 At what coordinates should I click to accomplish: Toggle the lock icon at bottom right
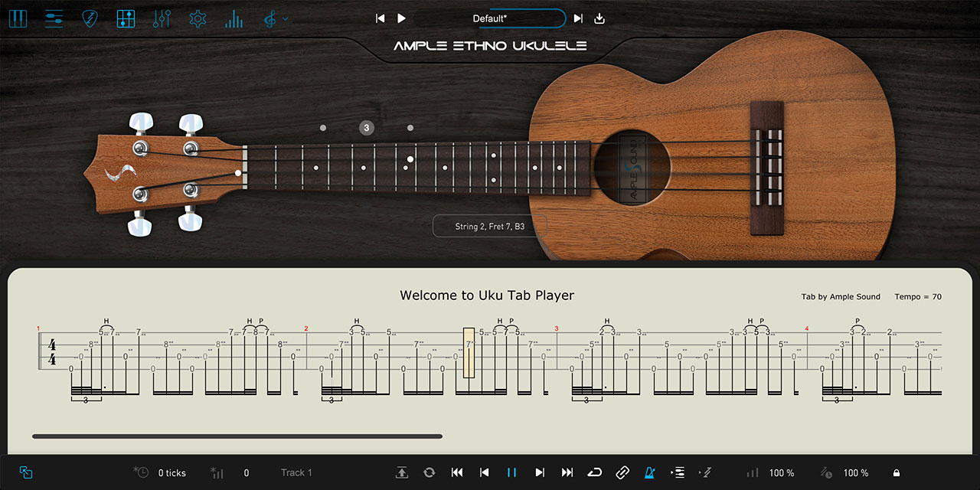[896, 473]
